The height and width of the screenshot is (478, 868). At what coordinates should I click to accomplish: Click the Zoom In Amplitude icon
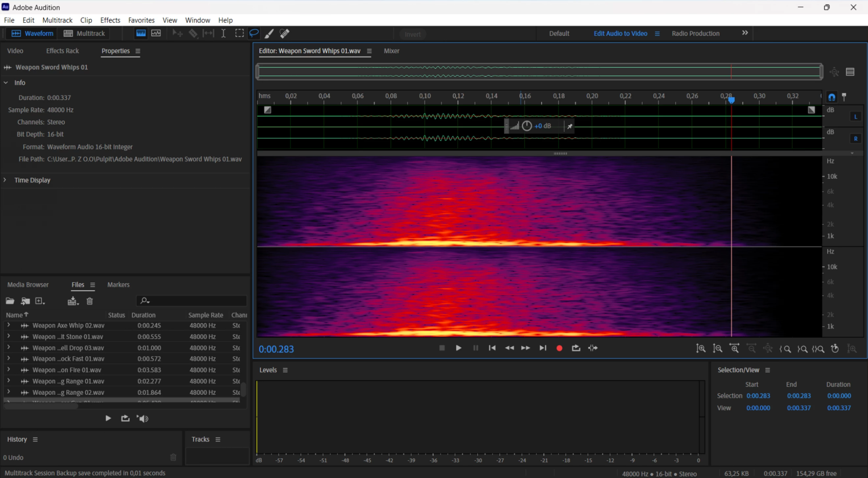[x=701, y=348]
